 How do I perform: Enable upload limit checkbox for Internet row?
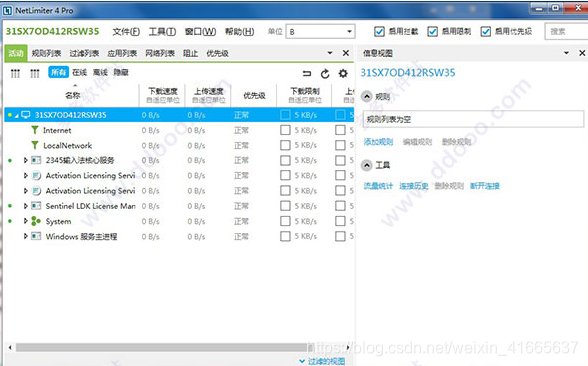340,130
